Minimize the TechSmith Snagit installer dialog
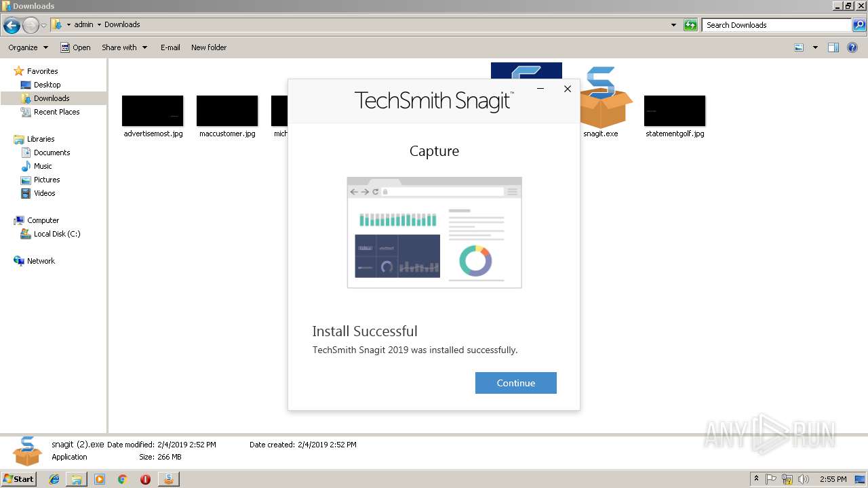868x488 pixels. point(540,89)
